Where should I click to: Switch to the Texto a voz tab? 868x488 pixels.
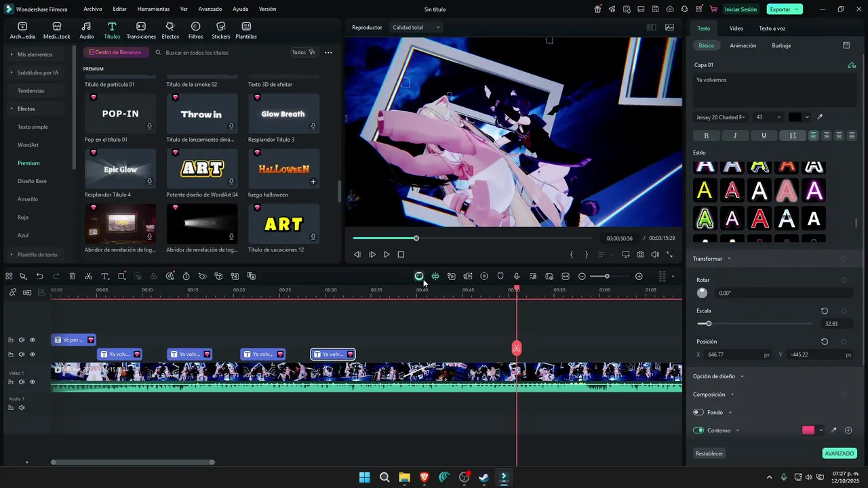click(772, 28)
